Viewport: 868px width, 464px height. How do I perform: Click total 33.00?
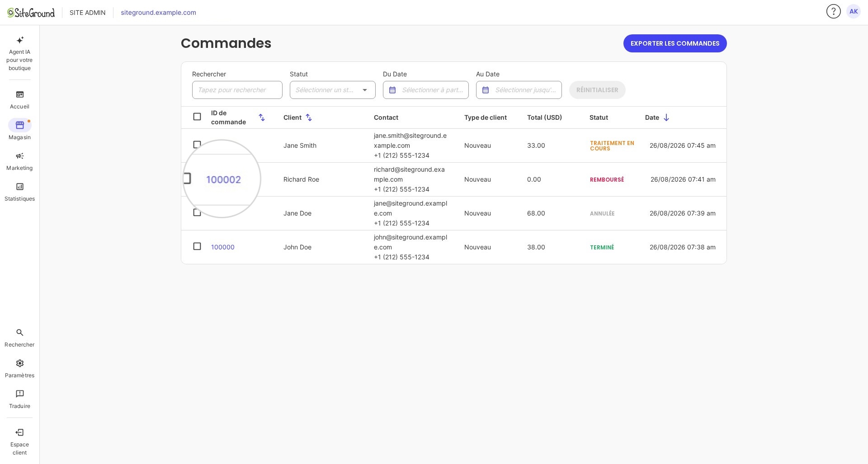pos(536,145)
